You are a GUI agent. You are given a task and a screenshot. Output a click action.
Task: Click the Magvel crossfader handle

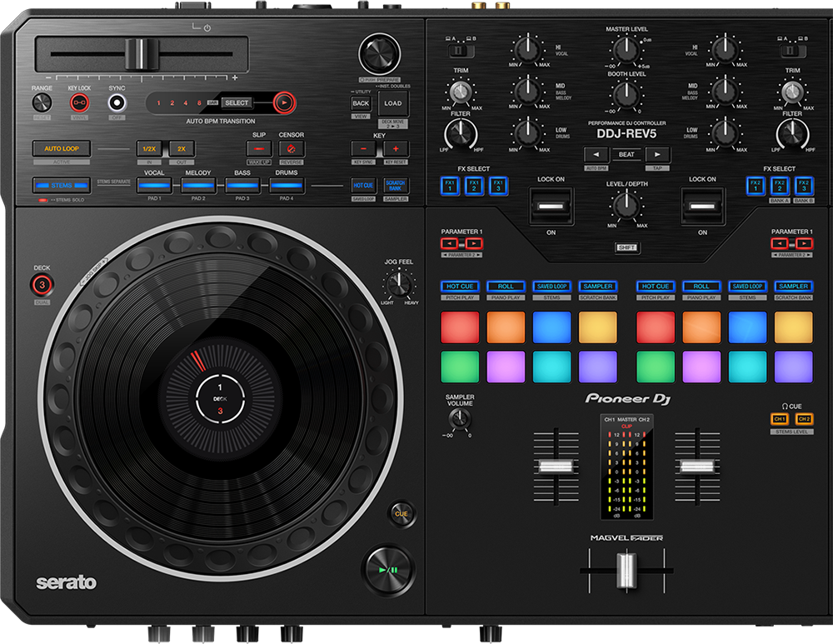click(625, 572)
